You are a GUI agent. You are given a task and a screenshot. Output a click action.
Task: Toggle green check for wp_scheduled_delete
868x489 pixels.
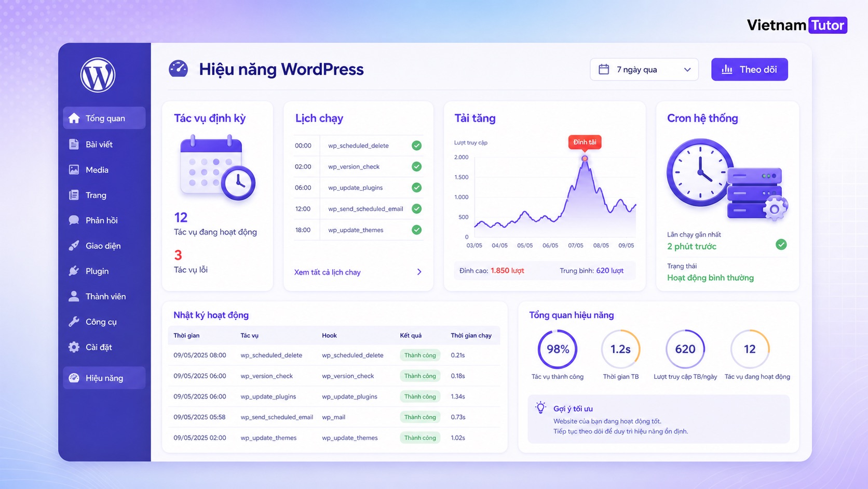(x=416, y=146)
